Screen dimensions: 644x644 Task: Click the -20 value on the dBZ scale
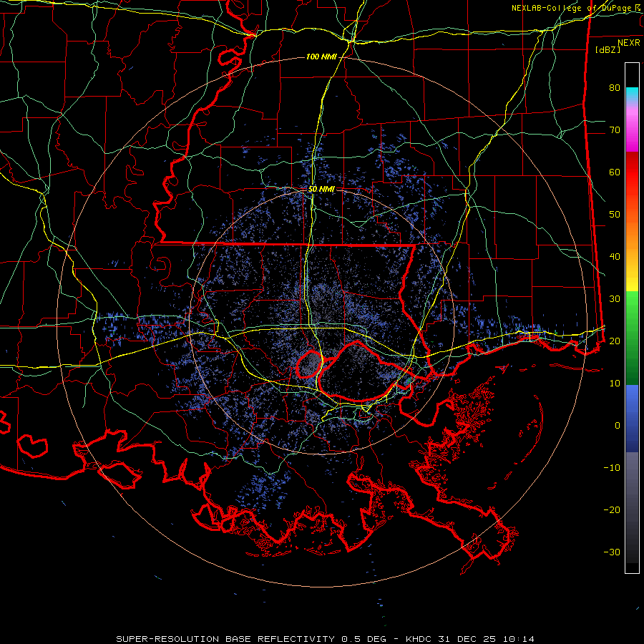[x=612, y=510]
